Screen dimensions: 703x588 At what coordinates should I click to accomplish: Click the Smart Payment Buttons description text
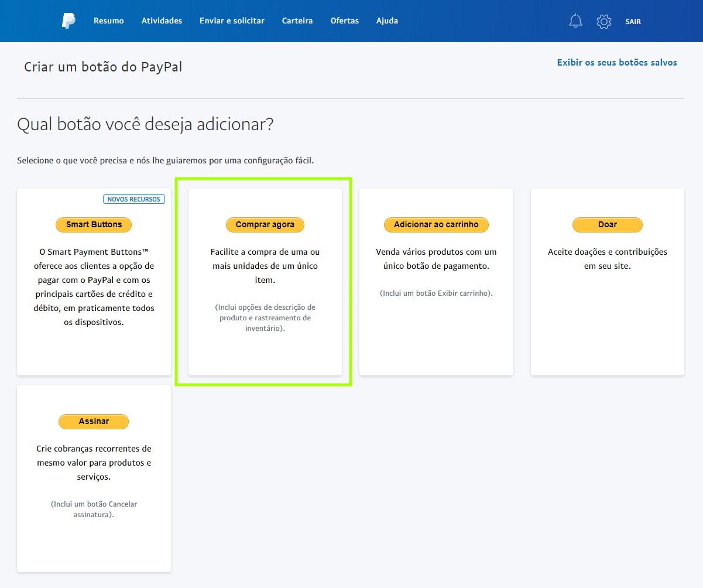[94, 287]
